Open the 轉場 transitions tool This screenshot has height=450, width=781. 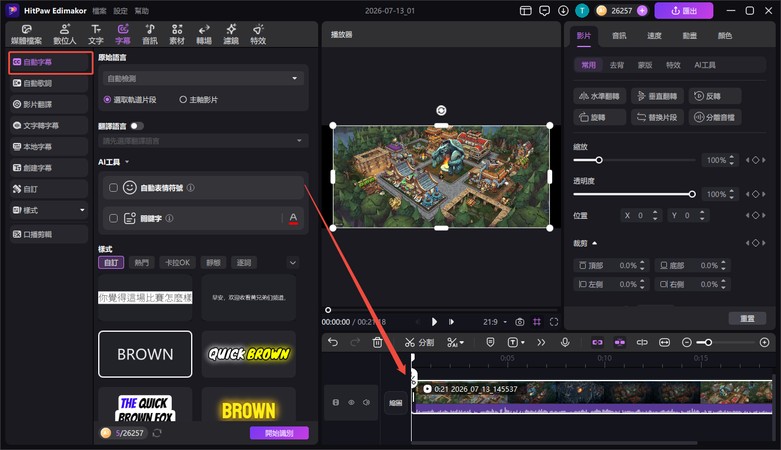(x=204, y=34)
